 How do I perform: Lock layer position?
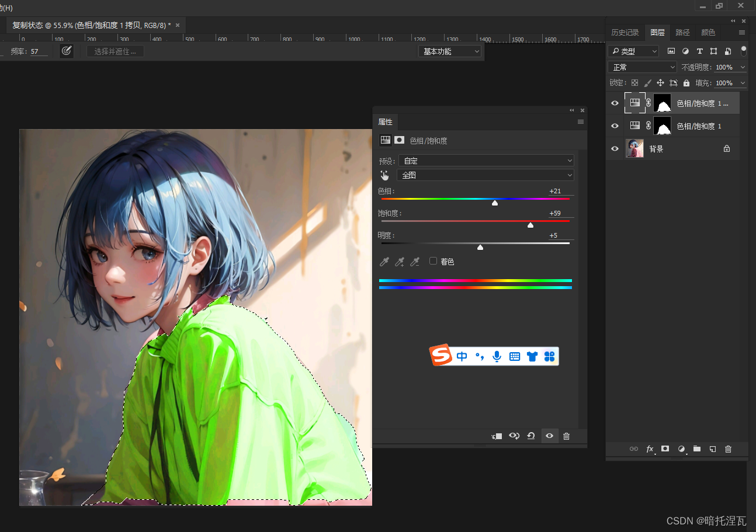point(660,83)
